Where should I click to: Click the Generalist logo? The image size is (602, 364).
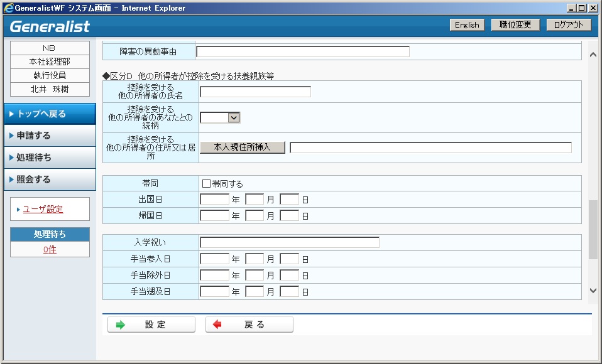[50, 26]
